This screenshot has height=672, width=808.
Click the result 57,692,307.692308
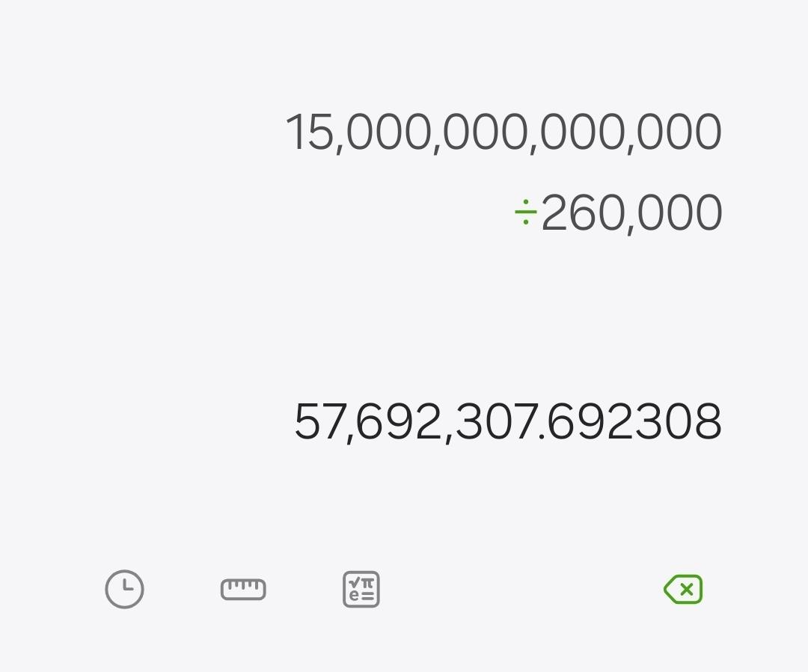coord(507,422)
